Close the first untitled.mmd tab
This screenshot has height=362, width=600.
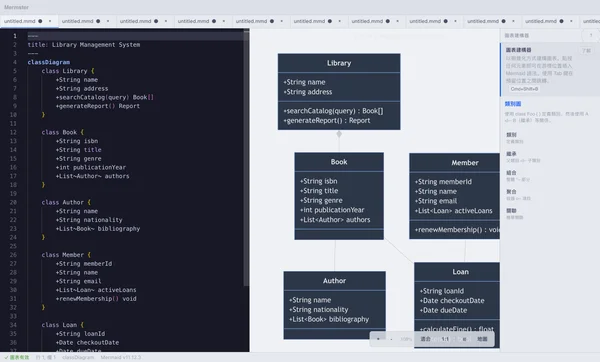50,21
